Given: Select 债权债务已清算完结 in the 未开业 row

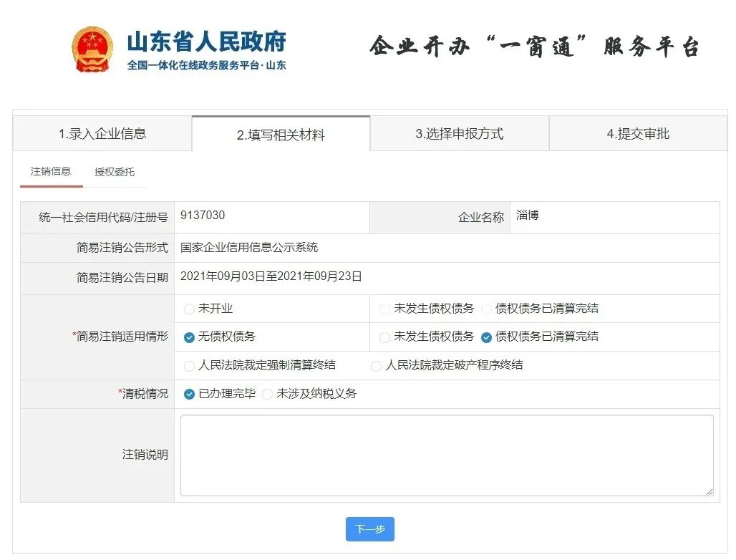Looking at the screenshot, I should pos(486,309).
